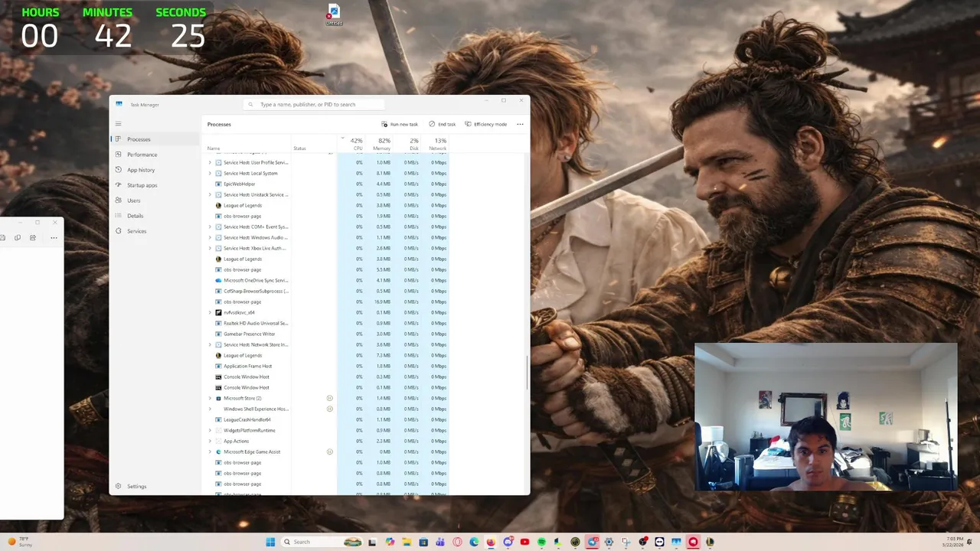Switch to the Processes tab
980x551 pixels.
155,139
